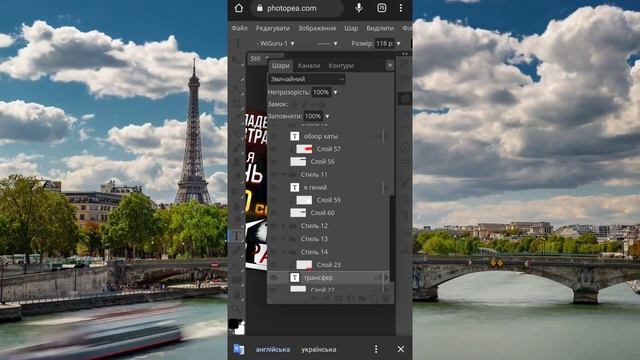Toggle visibility eye of Слой 56

[x=274, y=162]
